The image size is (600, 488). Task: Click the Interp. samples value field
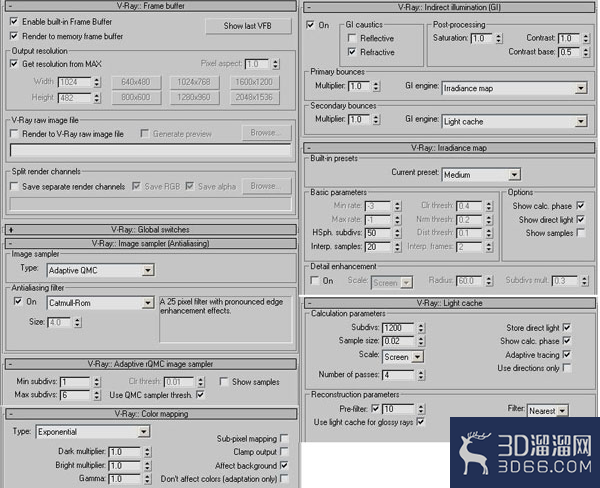(x=378, y=247)
